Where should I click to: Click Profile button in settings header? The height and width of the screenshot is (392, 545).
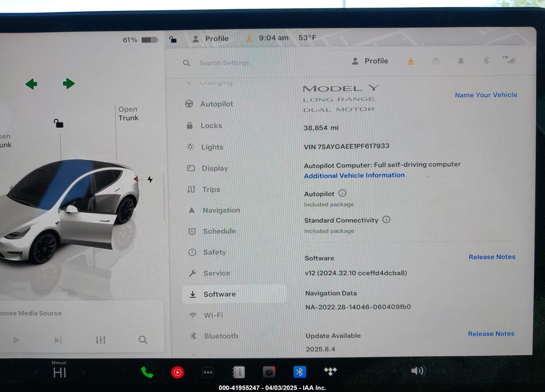pos(370,61)
